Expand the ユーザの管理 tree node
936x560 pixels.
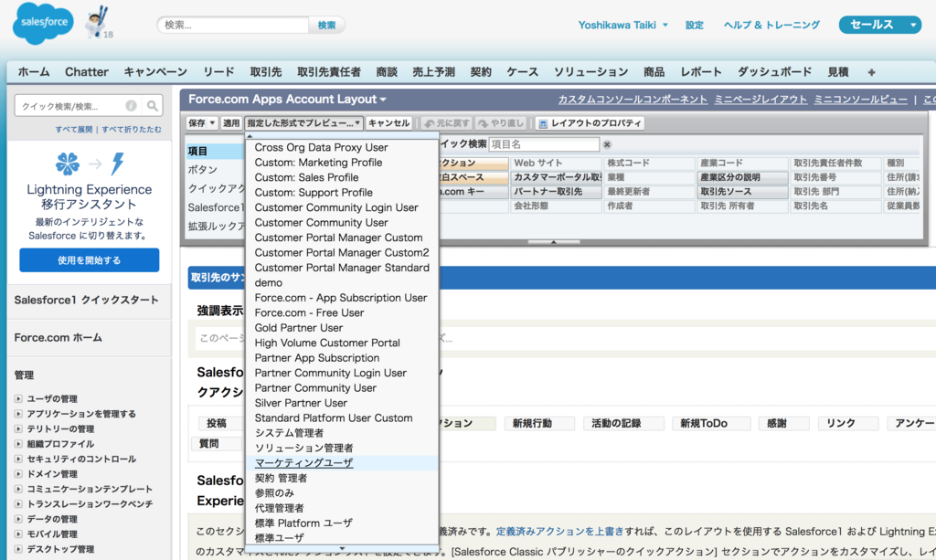click(18, 398)
